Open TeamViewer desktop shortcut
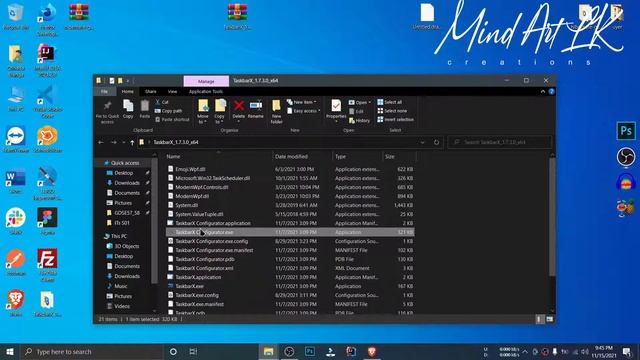 pos(16,139)
